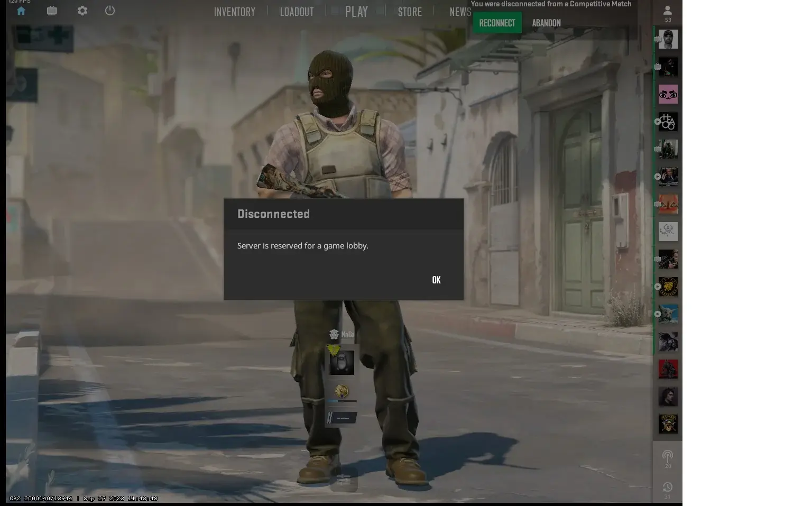Click the dark blue rank banner on player card
Image resolution: width=812 pixels, height=506 pixels.
[x=342, y=418]
